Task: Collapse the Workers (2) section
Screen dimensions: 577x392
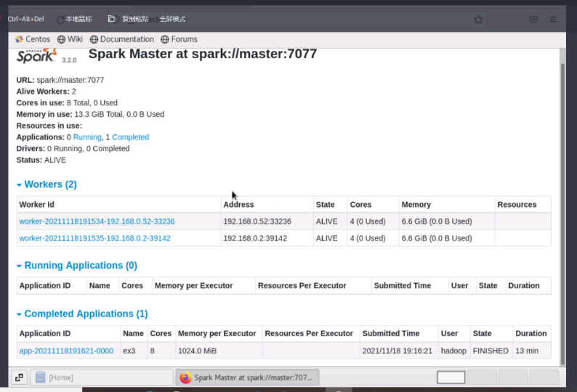Action: coord(47,184)
